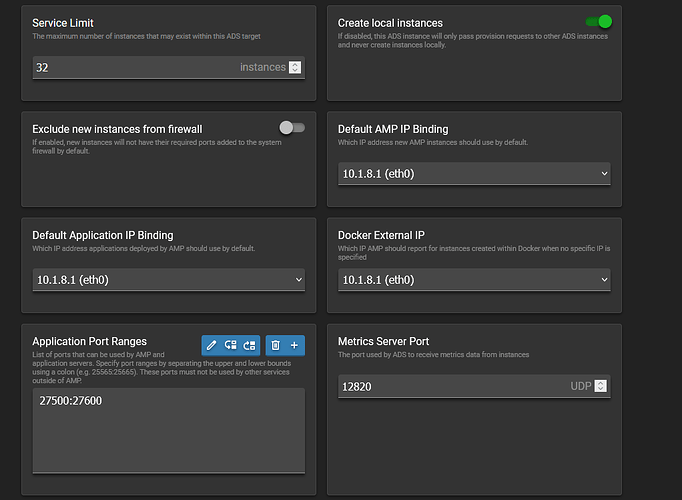Select the 27500:27600 port range entry

69,401
